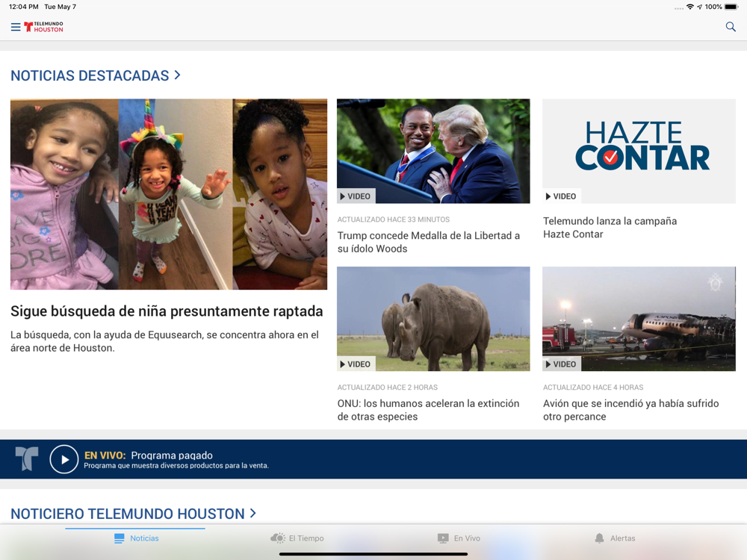Tap VIDEO badge on rhino story

point(356,364)
